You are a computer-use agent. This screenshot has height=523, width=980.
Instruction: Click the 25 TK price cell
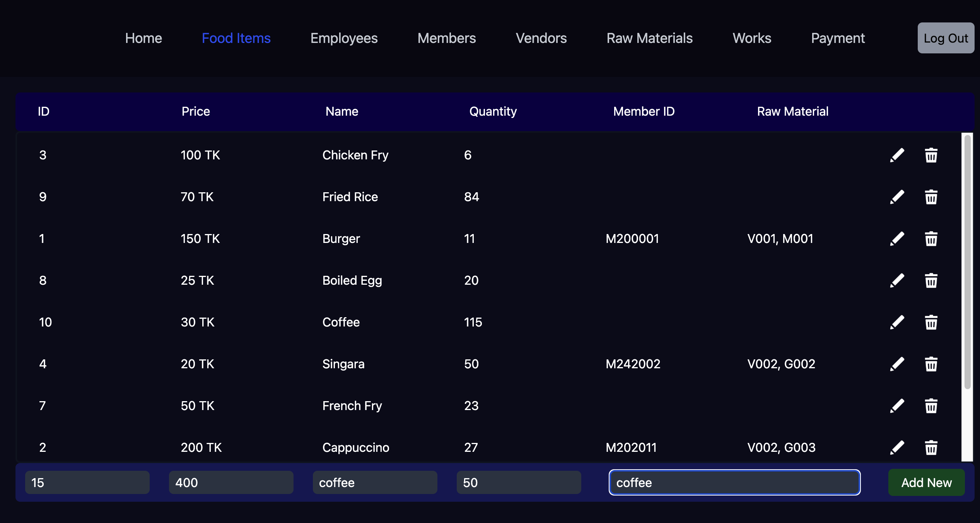(x=197, y=280)
